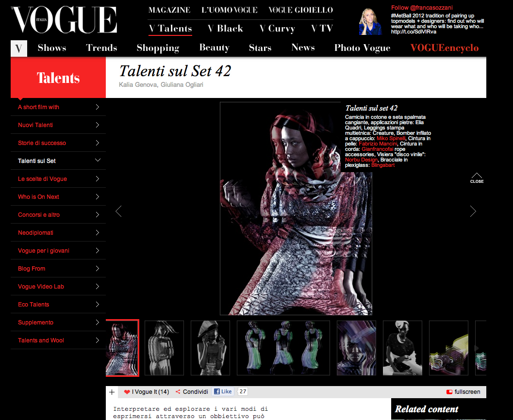Select the V TV tab
The height and width of the screenshot is (420, 513).
click(322, 29)
